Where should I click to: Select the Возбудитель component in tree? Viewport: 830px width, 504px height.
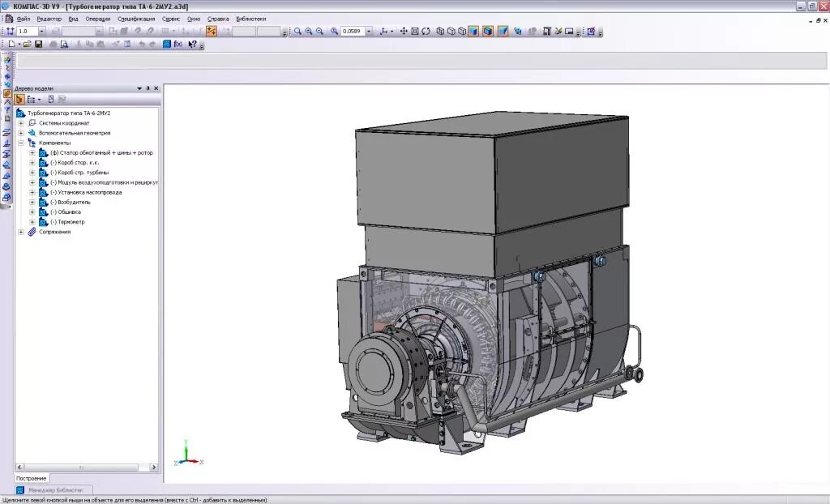[x=74, y=203]
